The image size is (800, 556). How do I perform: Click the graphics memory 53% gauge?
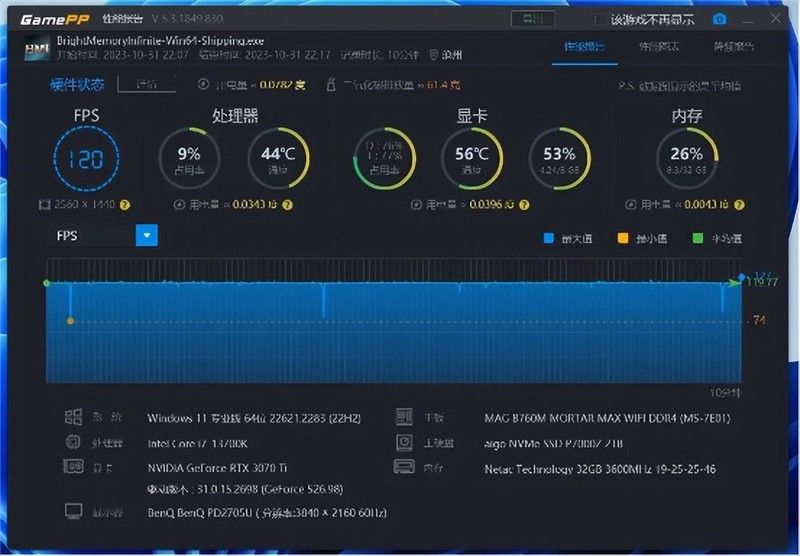(x=560, y=159)
